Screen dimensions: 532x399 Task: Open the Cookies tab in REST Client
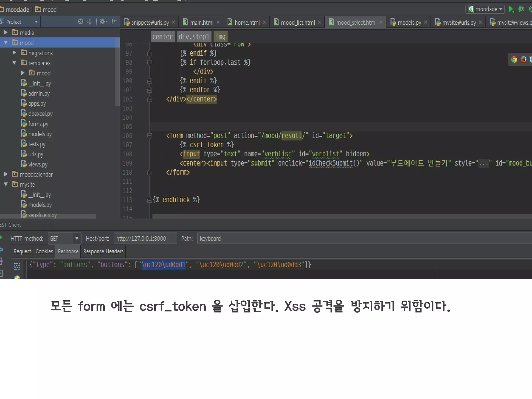pos(44,251)
